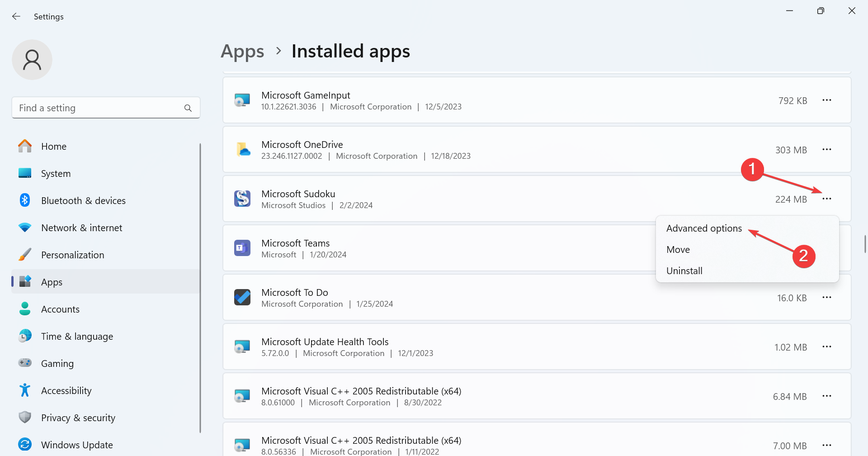Click the 224 MB size for Sudoku
Screen dimensions: 868x456
pos(791,199)
